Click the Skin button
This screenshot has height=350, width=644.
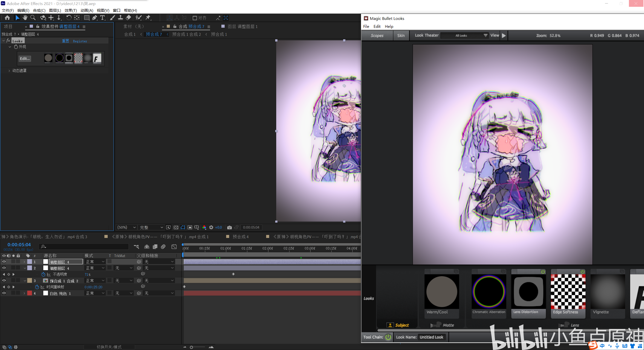pos(401,36)
